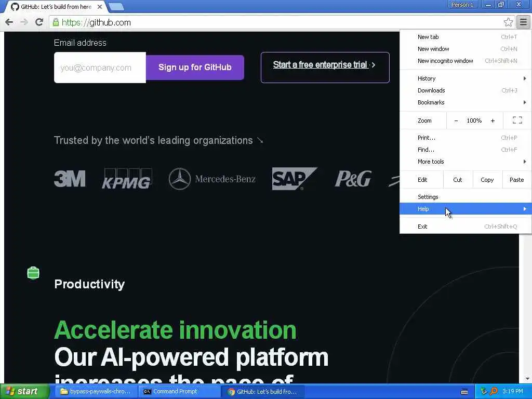Click Start a free enterprise trial link
The height and width of the screenshot is (399, 532).
click(325, 67)
